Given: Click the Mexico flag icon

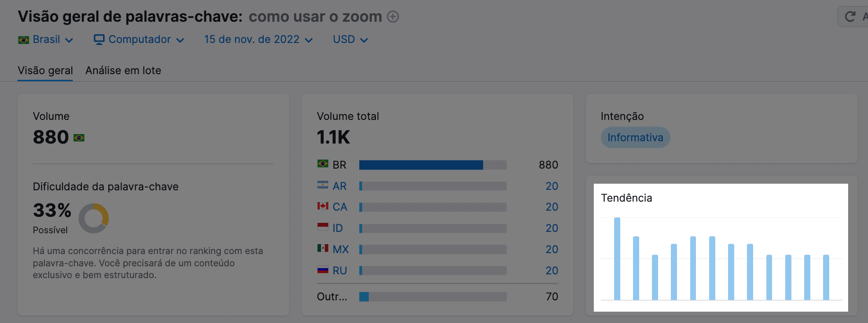Looking at the screenshot, I should [x=323, y=248].
